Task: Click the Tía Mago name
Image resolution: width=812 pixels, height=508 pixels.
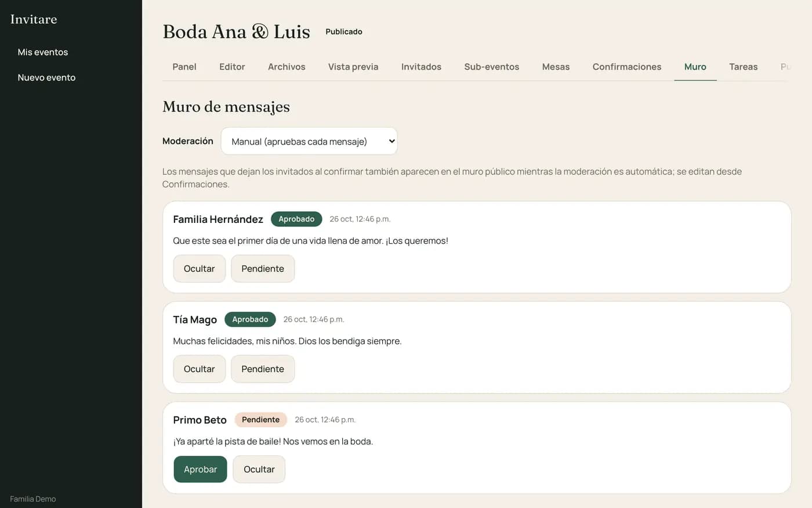Action: (195, 320)
